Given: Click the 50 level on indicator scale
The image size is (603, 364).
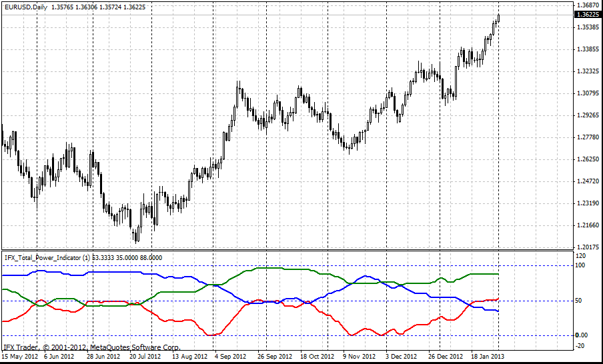Looking at the screenshot, I should [578, 301].
